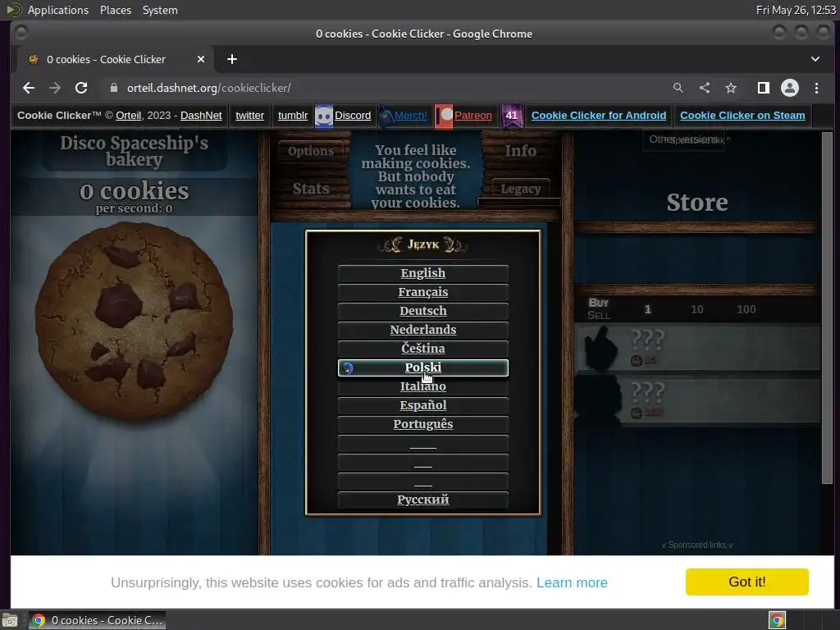This screenshot has width=840, height=630.
Task: Click the site lock icon in the address bar
Action: (113, 88)
